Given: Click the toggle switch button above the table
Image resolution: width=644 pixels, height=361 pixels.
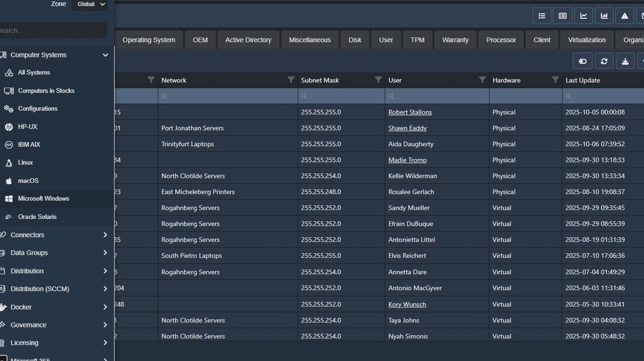Looking at the screenshot, I should coord(582,61).
